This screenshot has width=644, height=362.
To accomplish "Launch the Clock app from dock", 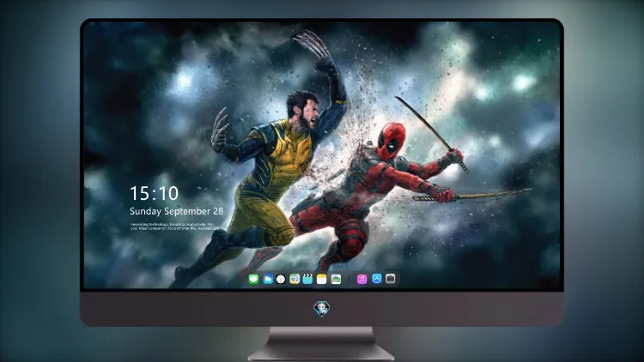I will [281, 280].
